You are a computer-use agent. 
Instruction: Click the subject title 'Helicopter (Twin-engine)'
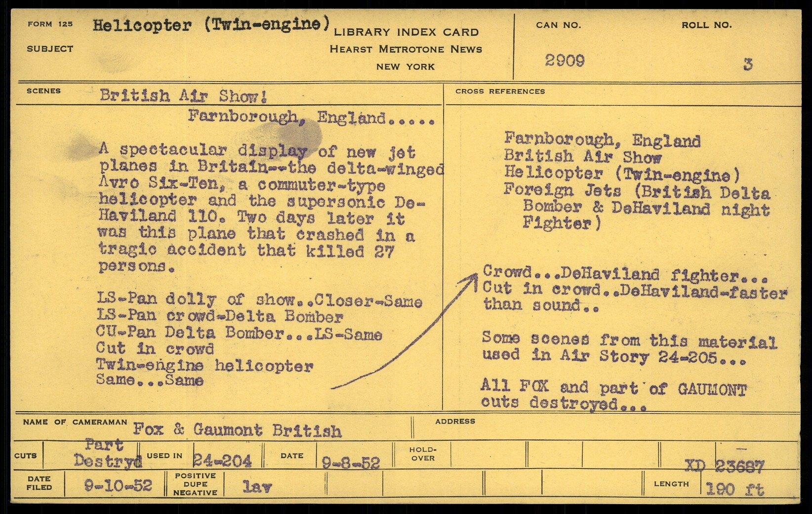click(211, 25)
